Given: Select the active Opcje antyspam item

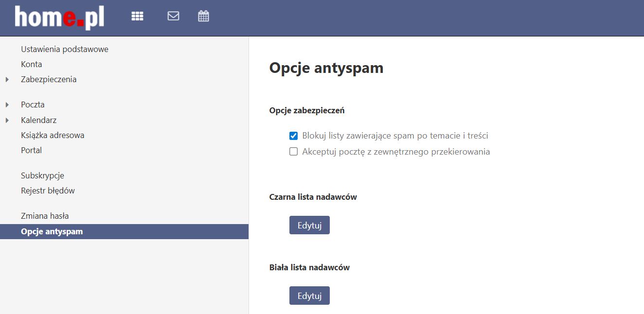Looking at the screenshot, I should [52, 231].
